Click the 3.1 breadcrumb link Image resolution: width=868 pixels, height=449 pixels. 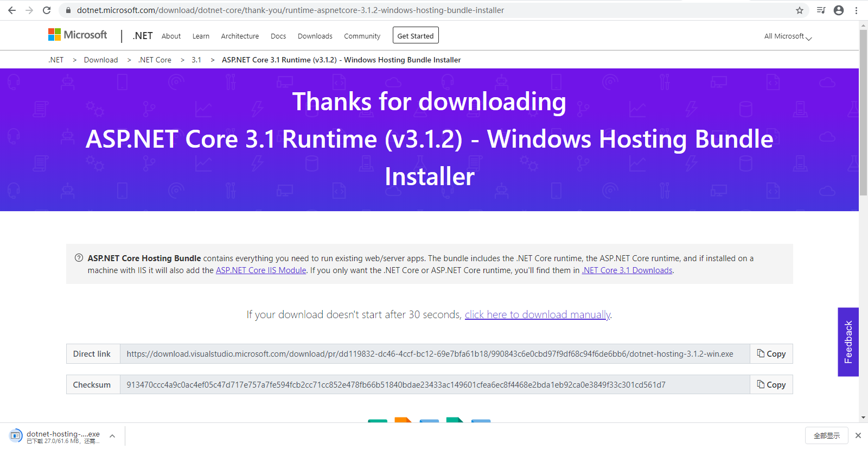click(x=196, y=60)
